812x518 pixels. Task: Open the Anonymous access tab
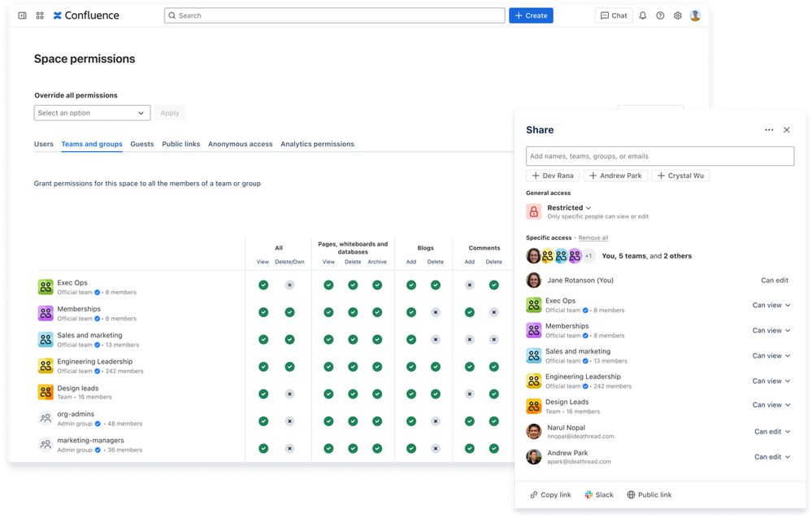click(x=241, y=144)
